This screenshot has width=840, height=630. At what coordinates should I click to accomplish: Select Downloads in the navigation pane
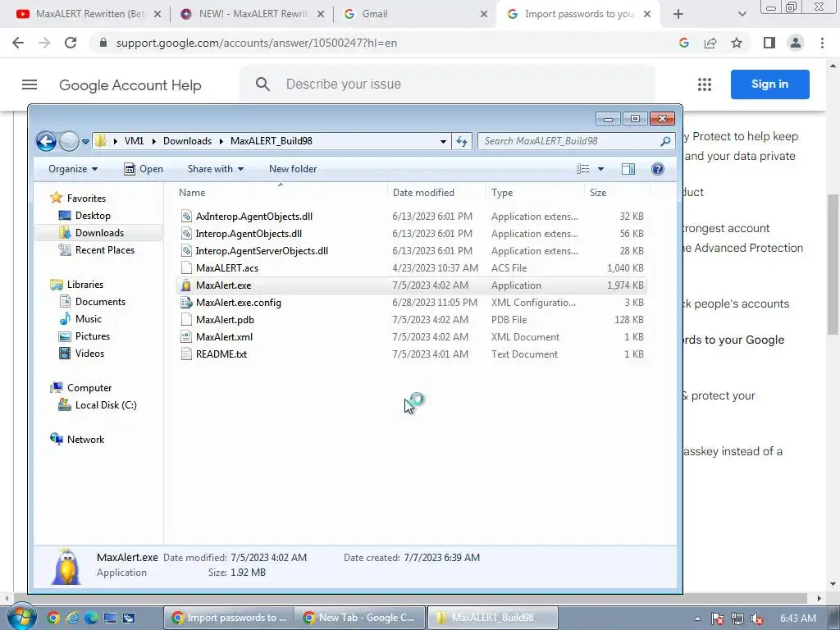pos(98,232)
